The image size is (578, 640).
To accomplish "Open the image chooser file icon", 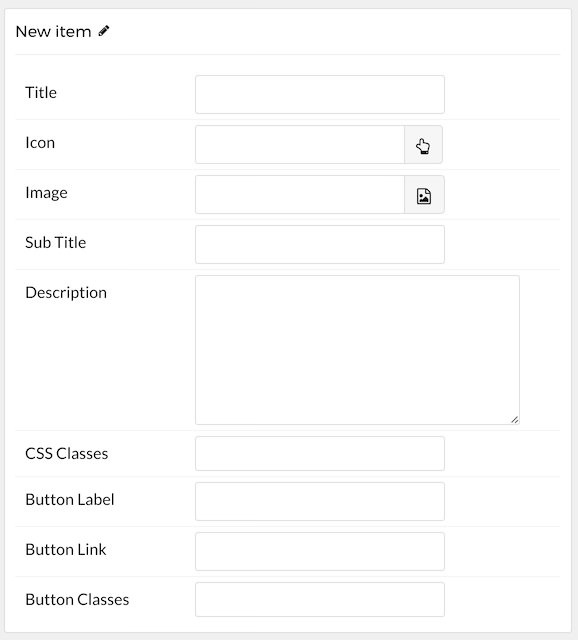I will pos(424,195).
